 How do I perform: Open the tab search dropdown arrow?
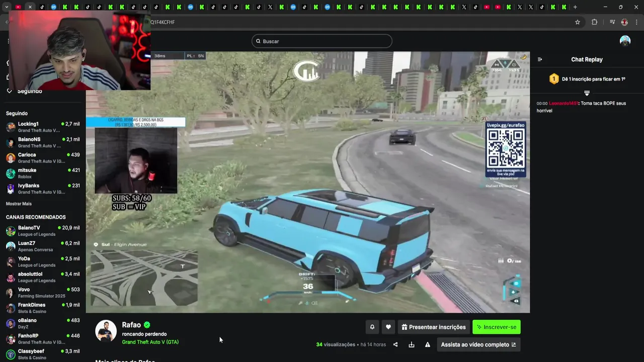coord(7,7)
